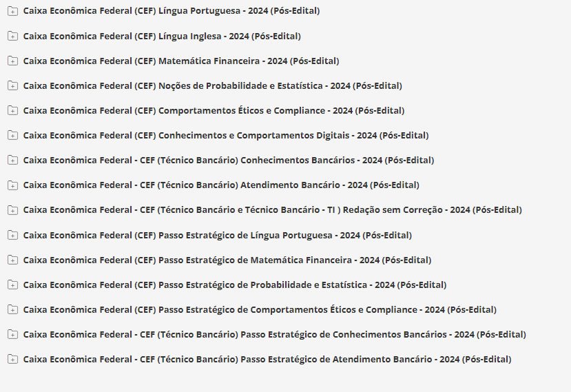Open Redação sem Correção - 2024 course title

pos(272,209)
